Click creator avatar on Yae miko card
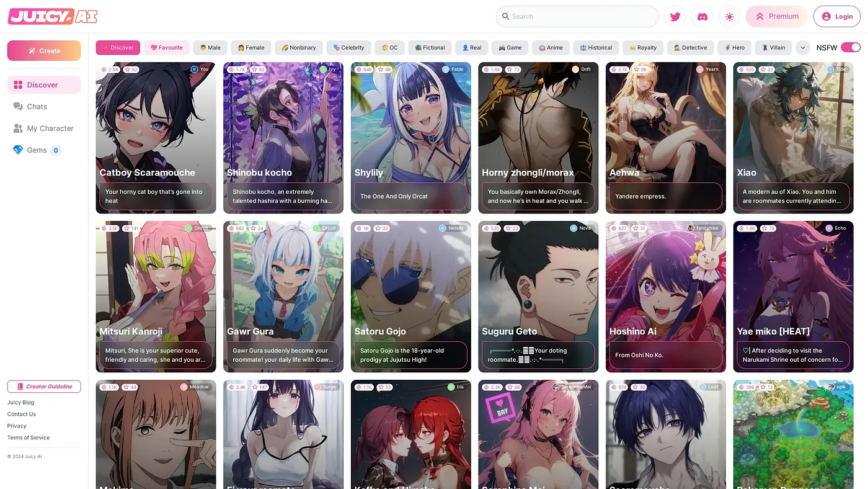This screenshot has width=868, height=489. (x=829, y=228)
